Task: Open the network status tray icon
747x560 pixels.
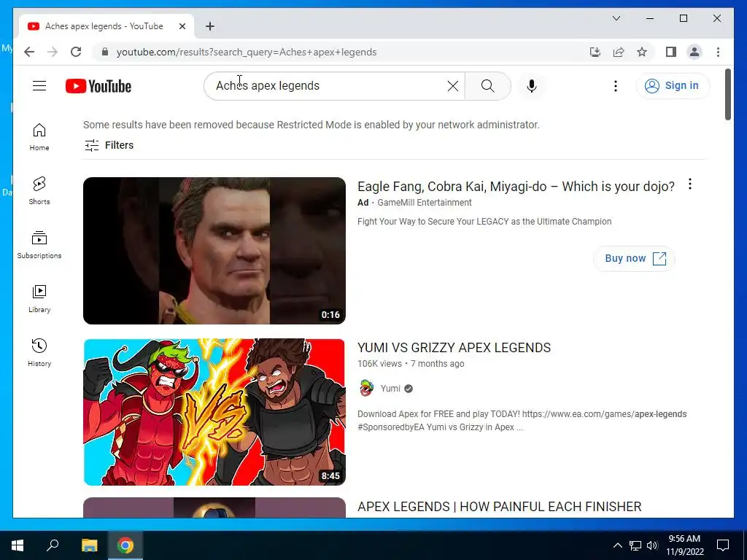Action: click(635, 545)
